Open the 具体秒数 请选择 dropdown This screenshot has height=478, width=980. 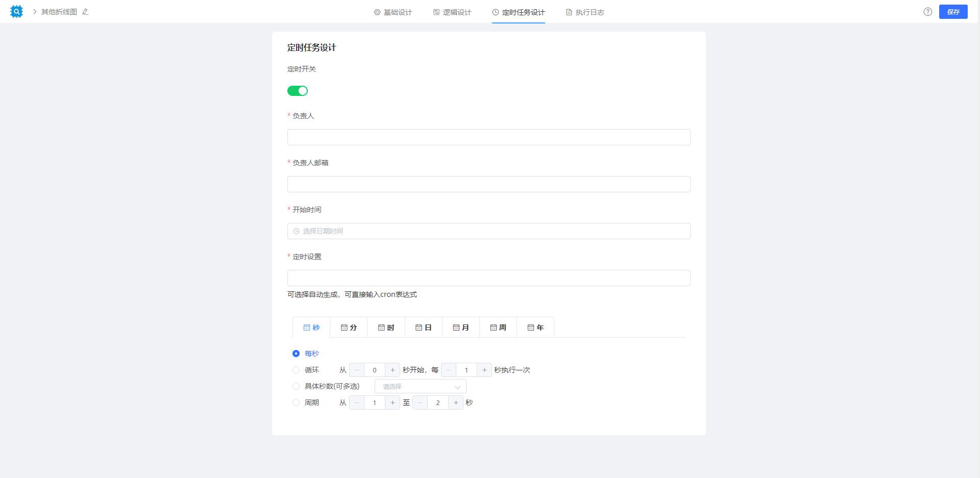point(421,386)
